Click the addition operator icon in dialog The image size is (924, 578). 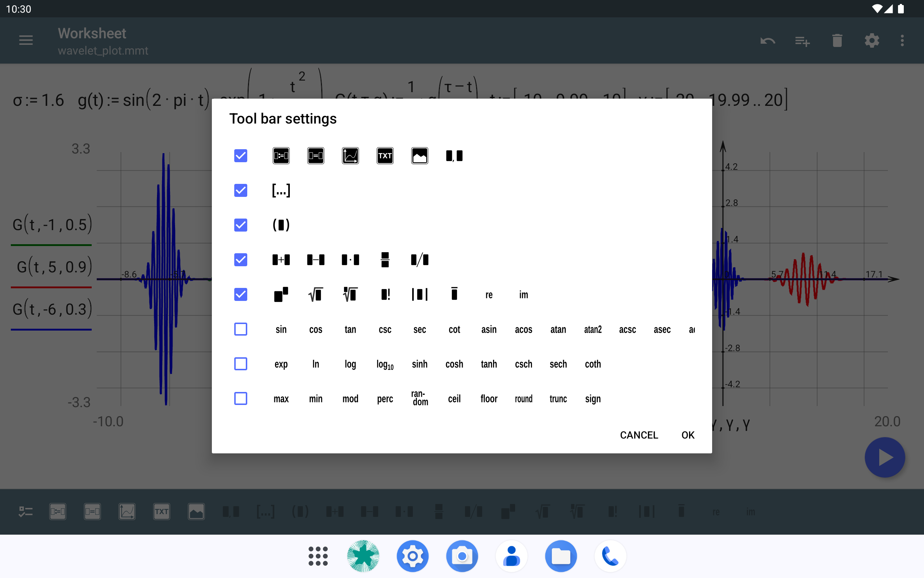coord(281,260)
